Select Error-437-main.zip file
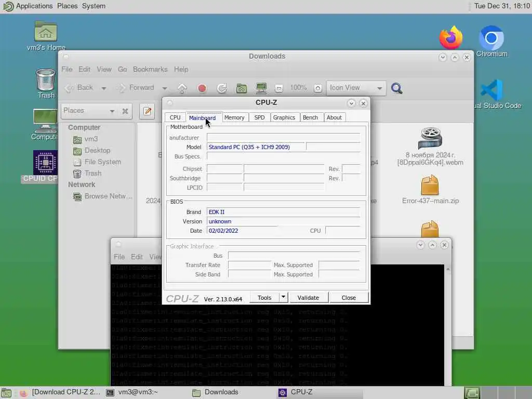This screenshot has height=399, width=532. click(430, 190)
